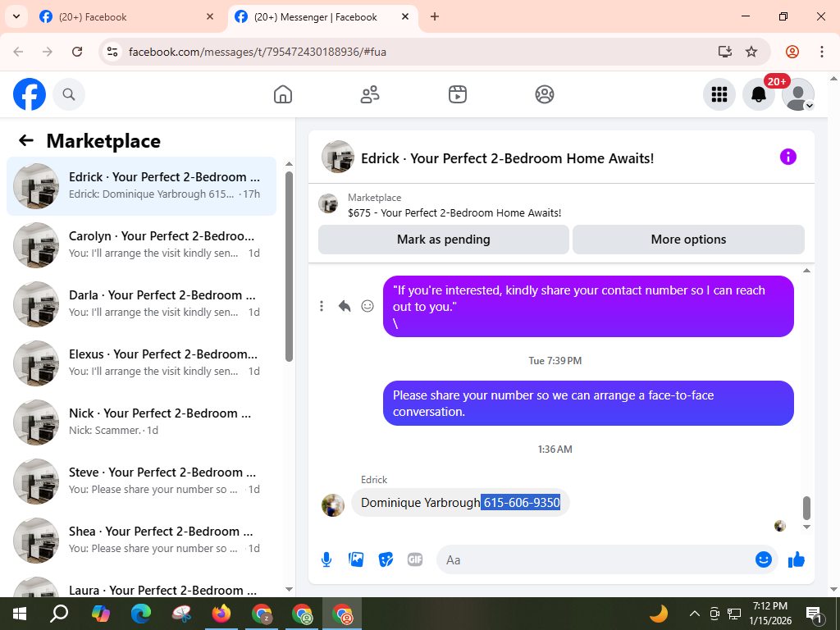Open the tab search dropdown chevron

[16, 16]
